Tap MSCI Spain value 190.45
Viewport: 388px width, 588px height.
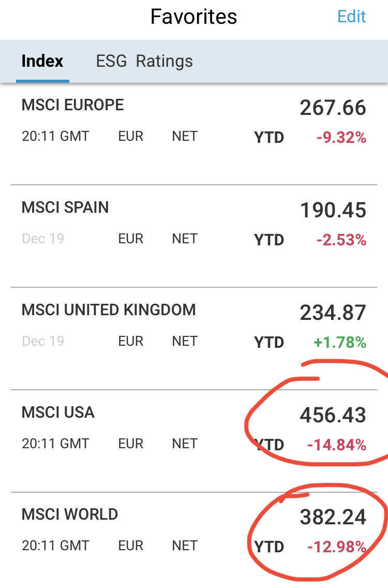(x=333, y=211)
